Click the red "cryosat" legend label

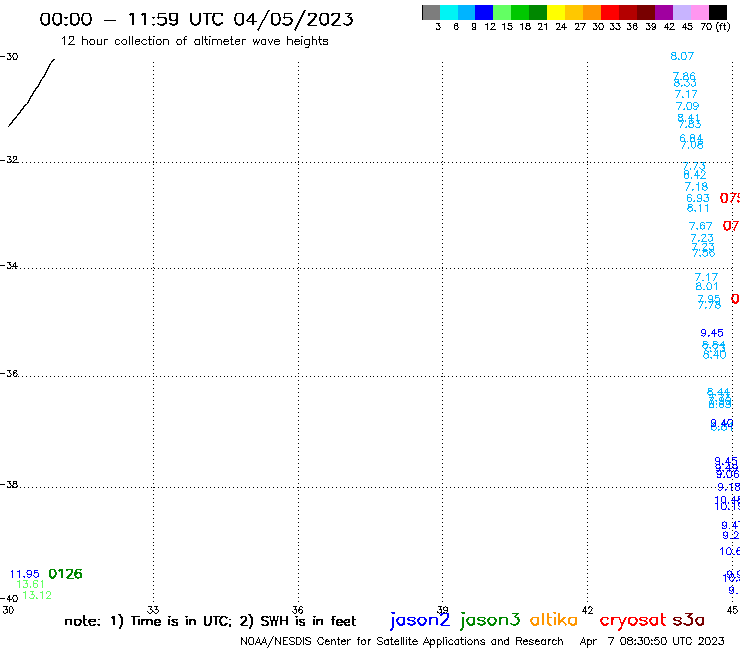(633, 621)
